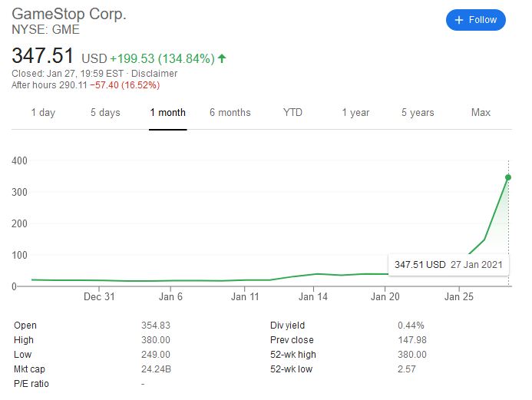Click the blue Follow button
Image resolution: width=532 pixels, height=400 pixels.
coord(475,20)
